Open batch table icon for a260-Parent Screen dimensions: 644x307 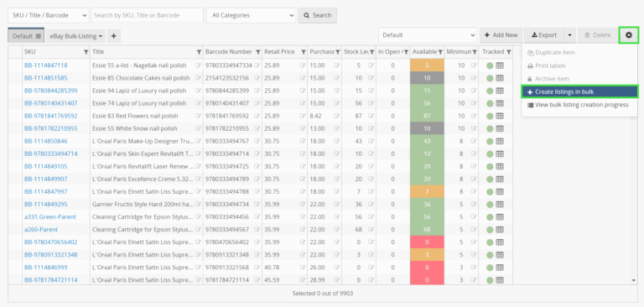[500, 229]
